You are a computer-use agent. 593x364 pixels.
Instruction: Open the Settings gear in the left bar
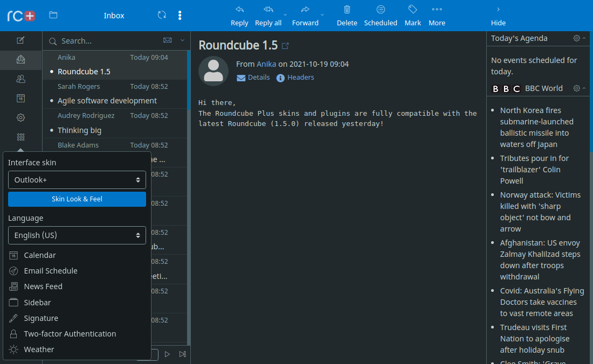pos(21,117)
